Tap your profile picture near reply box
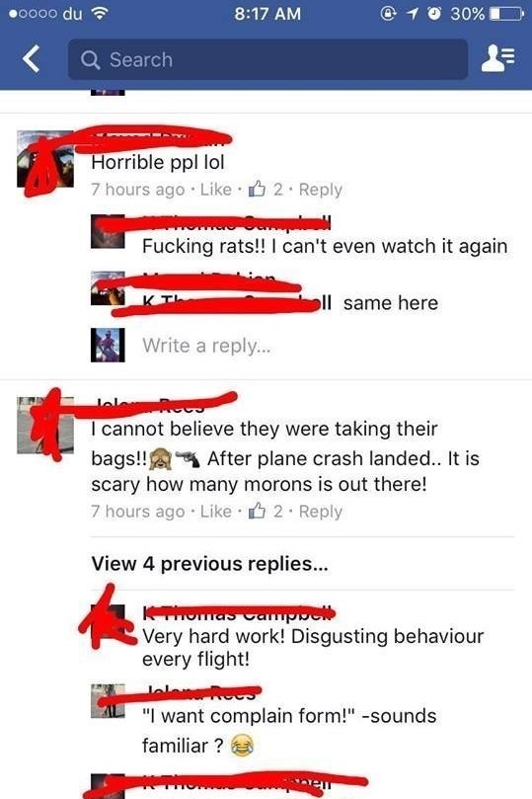532x799 pixels. click(108, 345)
